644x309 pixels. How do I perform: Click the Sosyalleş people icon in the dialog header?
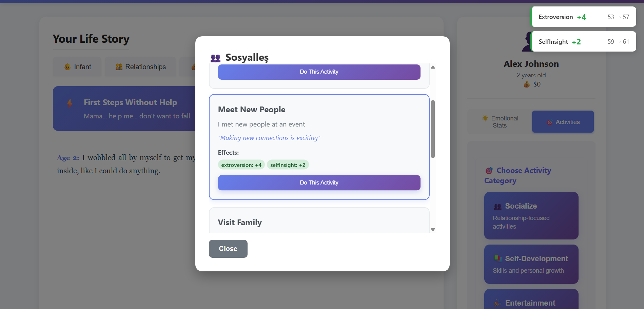(215, 58)
